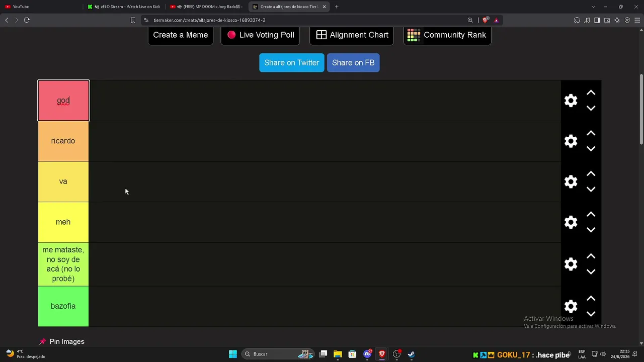Open Alignment Chart option
The height and width of the screenshot is (362, 644).
pos(352,35)
